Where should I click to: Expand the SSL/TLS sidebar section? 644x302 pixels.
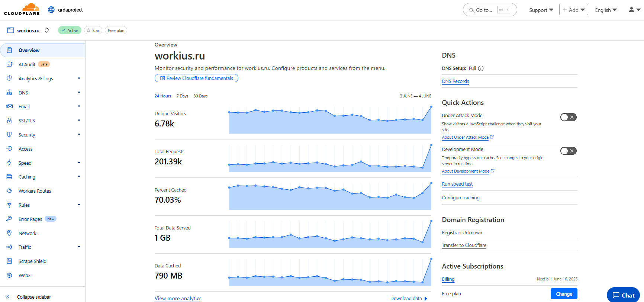(79, 121)
